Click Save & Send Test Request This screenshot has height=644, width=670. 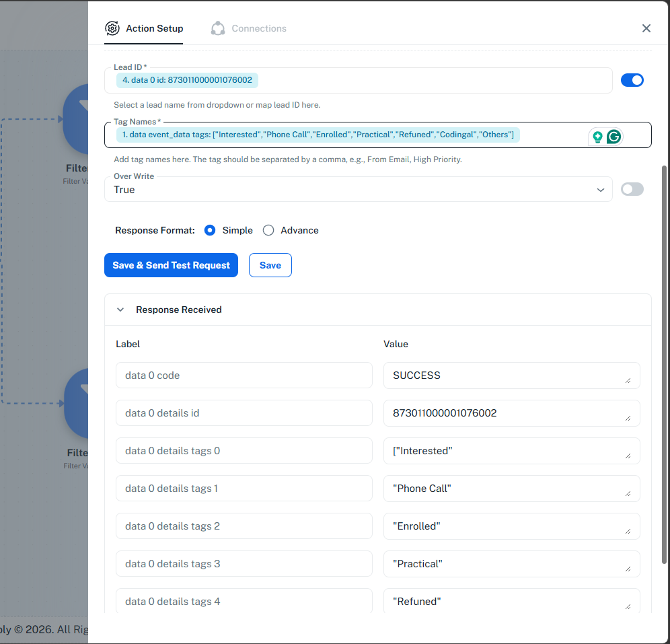(x=171, y=265)
